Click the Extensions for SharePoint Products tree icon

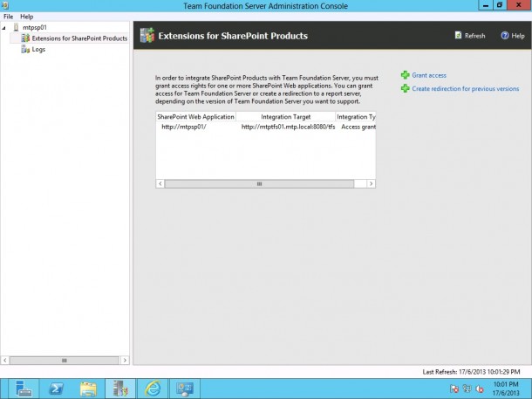[x=25, y=38]
